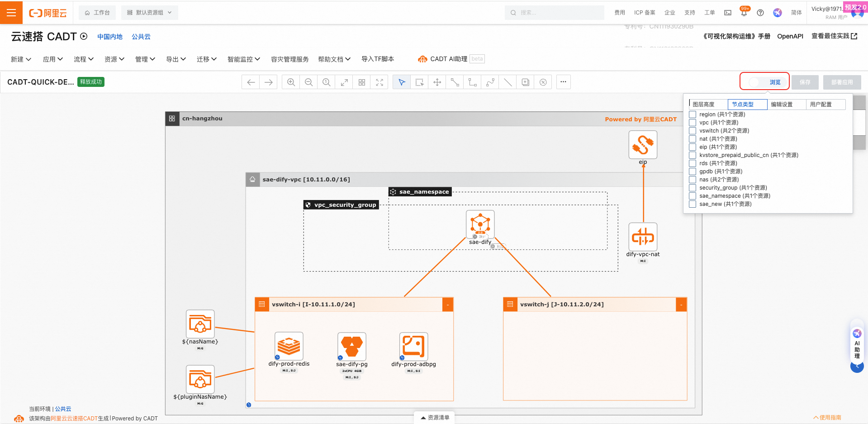Zoom out on the canvas
The image size is (868, 424).
click(308, 82)
